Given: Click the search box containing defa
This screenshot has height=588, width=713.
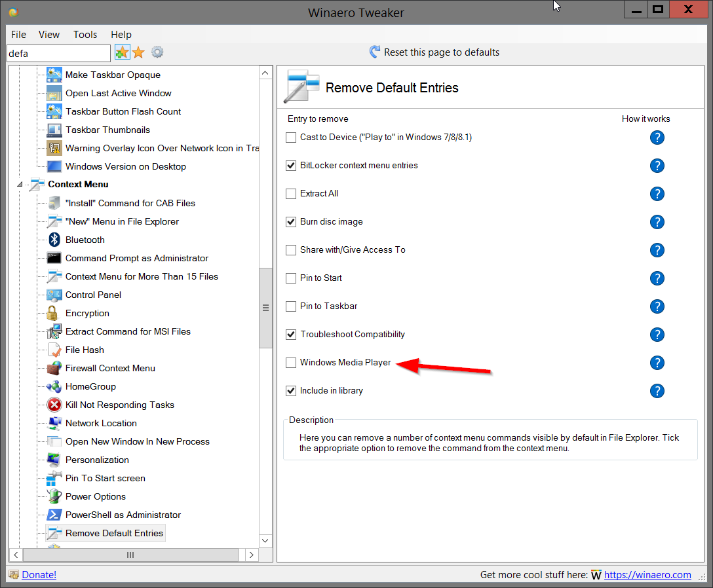Looking at the screenshot, I should click(59, 53).
